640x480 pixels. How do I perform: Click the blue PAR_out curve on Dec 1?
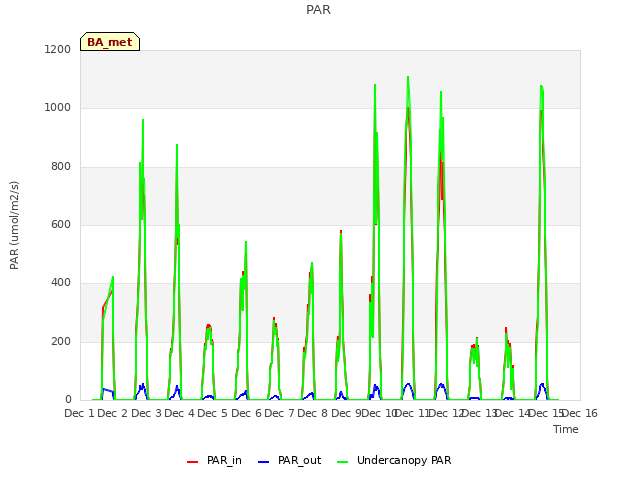coord(108,391)
